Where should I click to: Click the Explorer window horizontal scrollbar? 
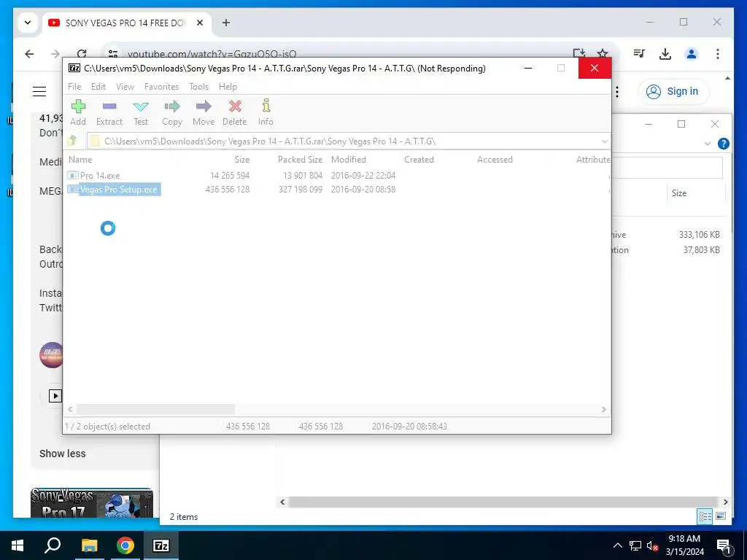pyautogui.click(x=503, y=502)
